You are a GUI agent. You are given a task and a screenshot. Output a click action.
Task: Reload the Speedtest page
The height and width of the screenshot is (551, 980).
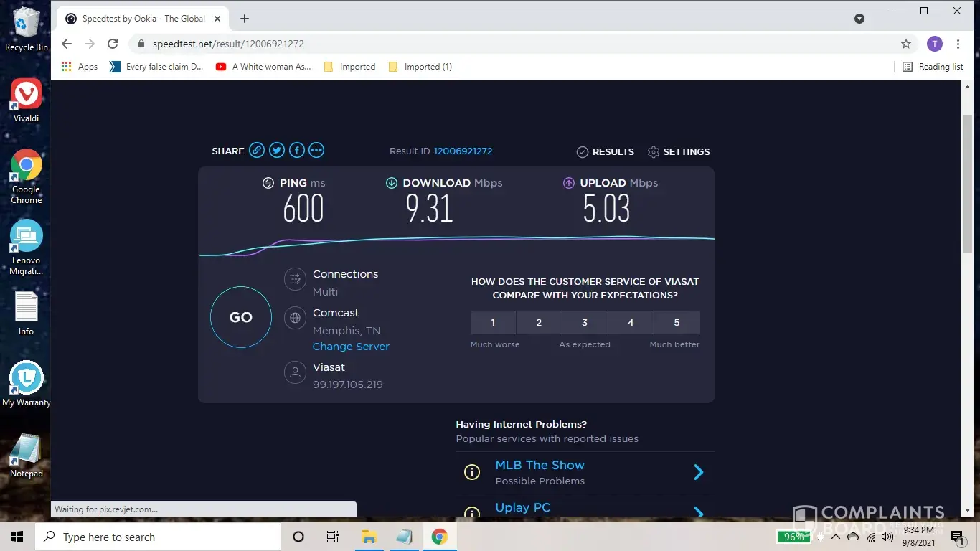[x=113, y=44]
